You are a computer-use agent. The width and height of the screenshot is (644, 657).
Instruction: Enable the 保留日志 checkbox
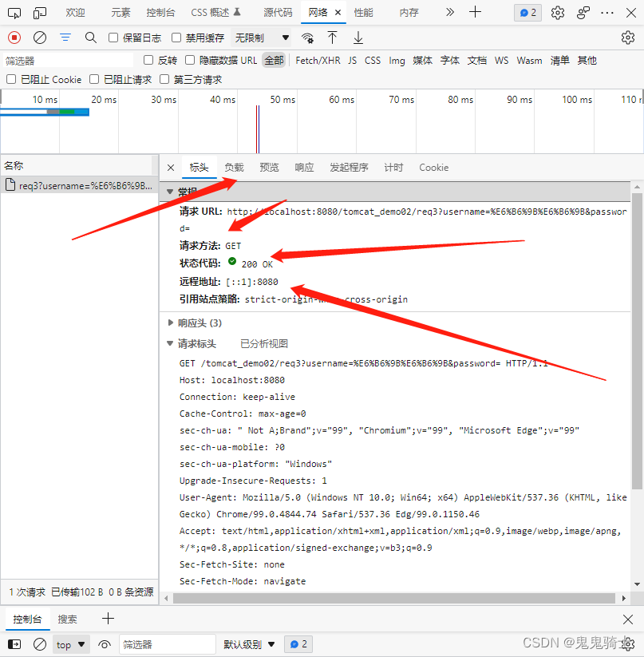click(x=113, y=38)
